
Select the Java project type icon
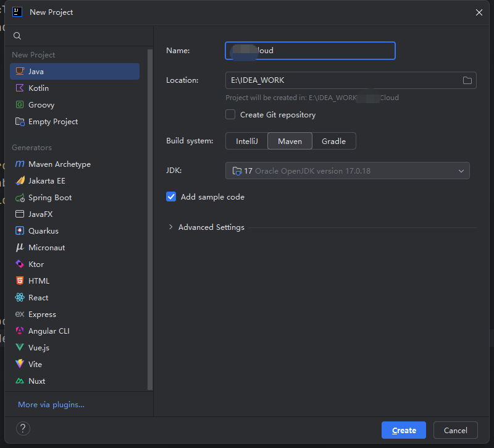point(20,71)
